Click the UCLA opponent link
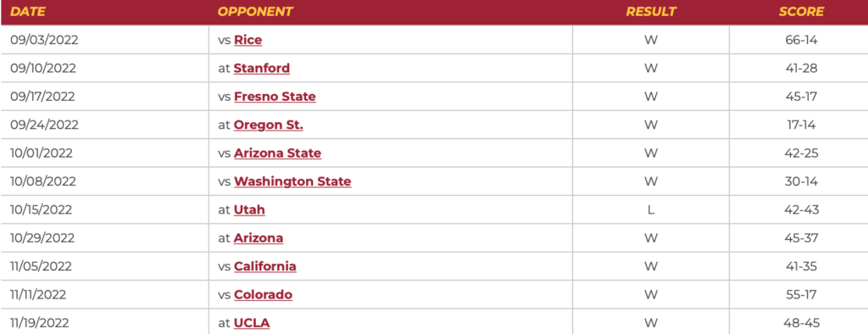 coord(252,323)
